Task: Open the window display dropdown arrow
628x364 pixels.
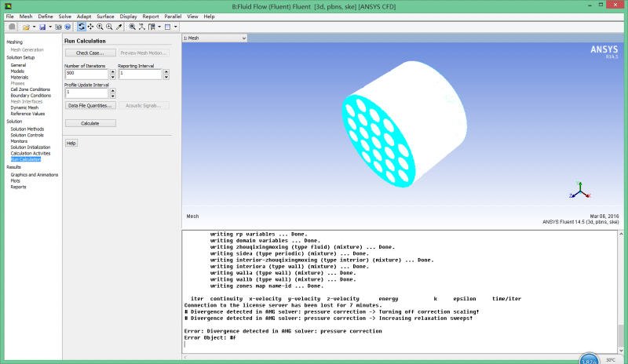Action: [x=175, y=27]
